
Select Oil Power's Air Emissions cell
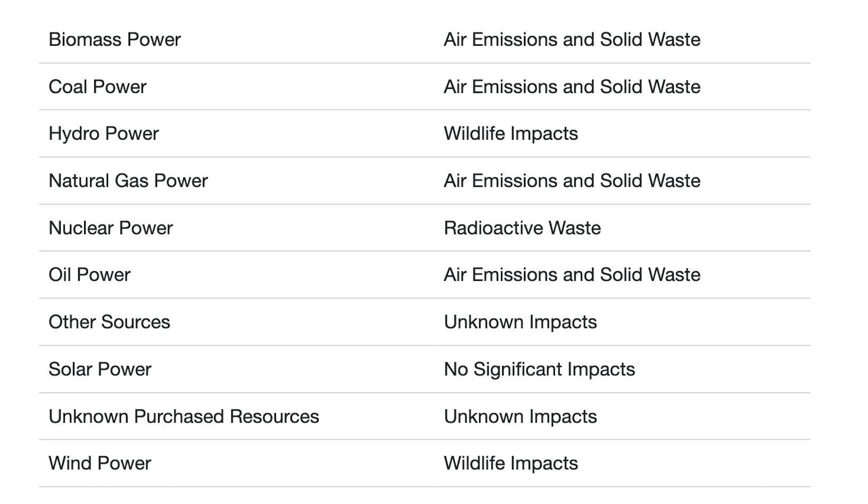tap(572, 275)
